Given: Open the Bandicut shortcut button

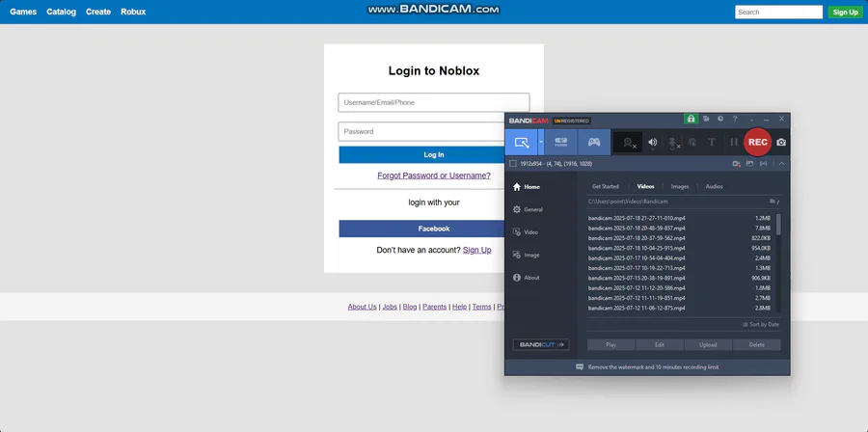Looking at the screenshot, I should tap(541, 344).
